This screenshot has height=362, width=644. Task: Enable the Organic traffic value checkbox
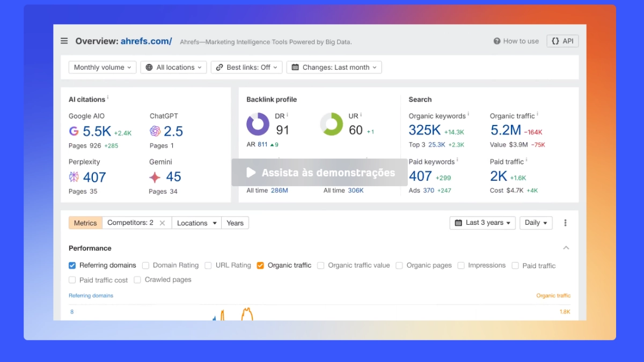click(x=321, y=265)
